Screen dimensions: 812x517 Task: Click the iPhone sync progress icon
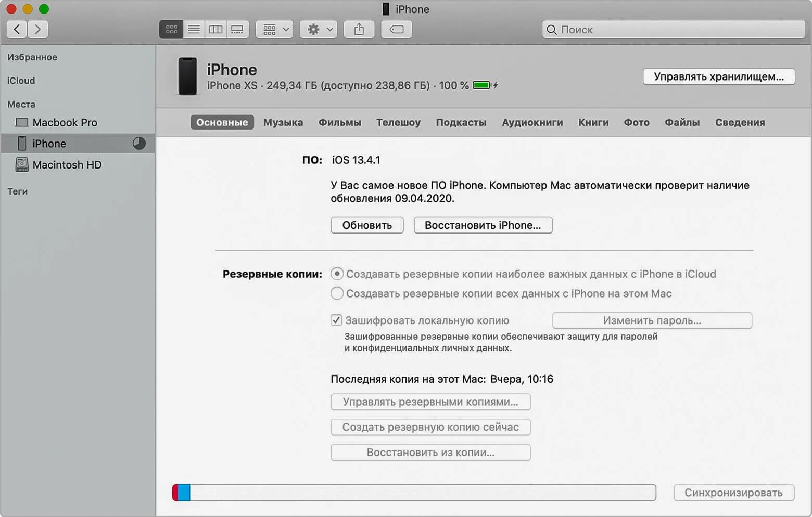pos(139,144)
